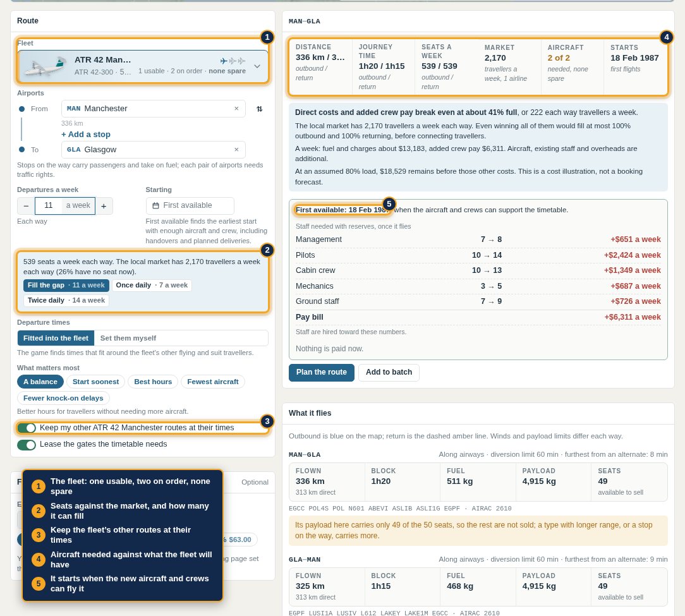The height and width of the screenshot is (616, 685).
Task: Choose the Start soonest priority
Action: point(95,382)
